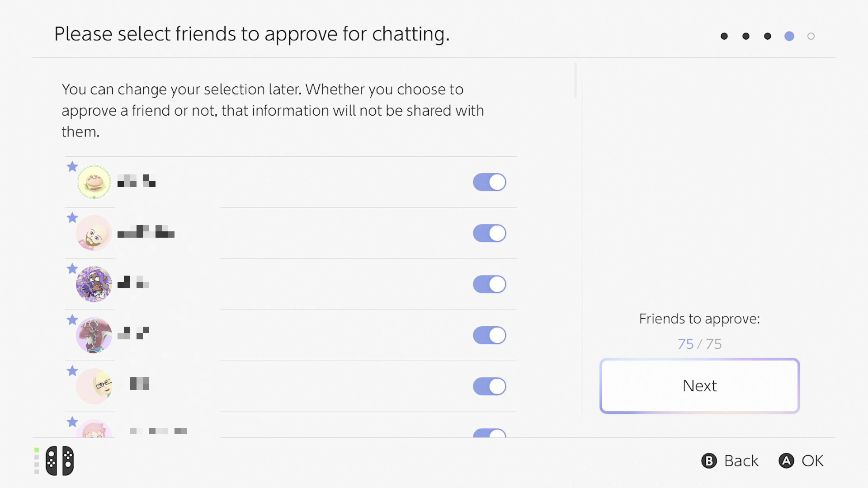Click the friend list vertical scrollbar
The height and width of the screenshot is (488, 868).
pyautogui.click(x=576, y=80)
